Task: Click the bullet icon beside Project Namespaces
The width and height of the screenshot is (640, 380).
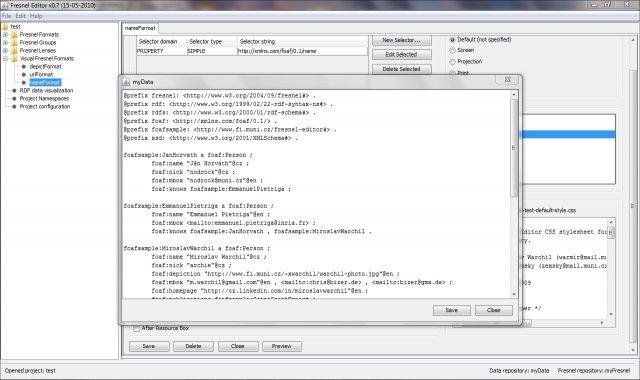Action: [x=14, y=98]
